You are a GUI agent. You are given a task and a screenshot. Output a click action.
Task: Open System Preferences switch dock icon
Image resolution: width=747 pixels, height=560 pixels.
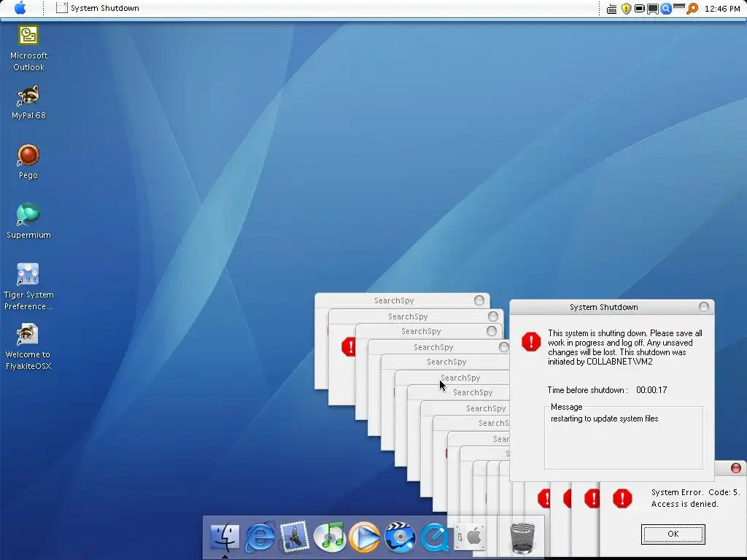(470, 537)
